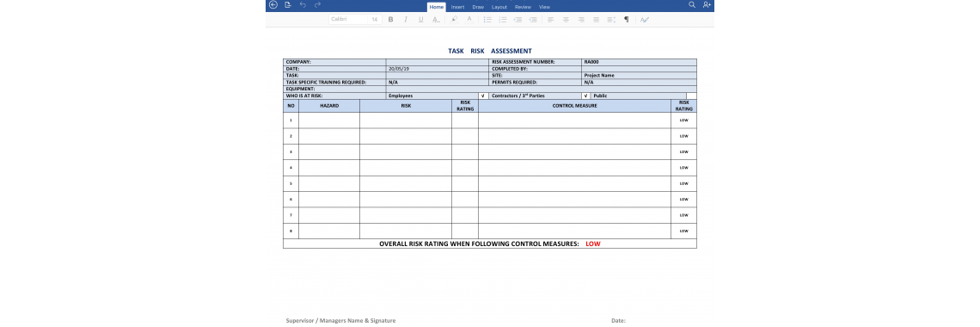Open the share with people icon

click(707, 5)
